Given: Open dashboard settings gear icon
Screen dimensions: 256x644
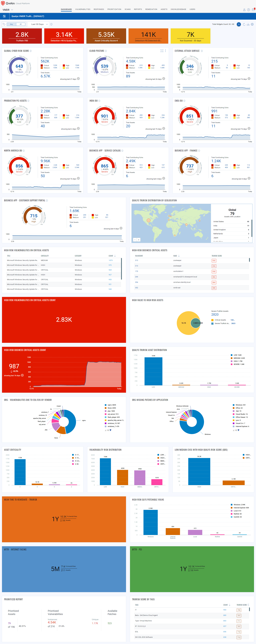Looking at the screenshot, I should [x=252, y=24].
